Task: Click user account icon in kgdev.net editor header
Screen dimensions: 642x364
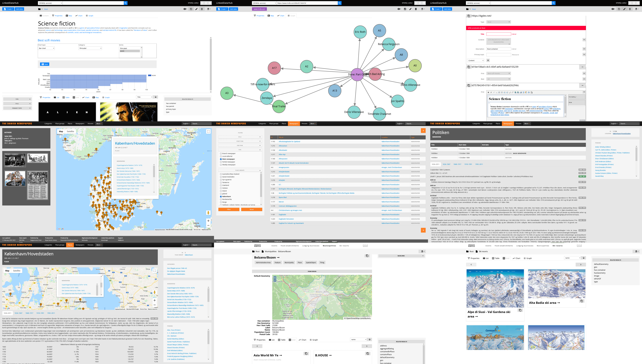Action: (638, 3)
